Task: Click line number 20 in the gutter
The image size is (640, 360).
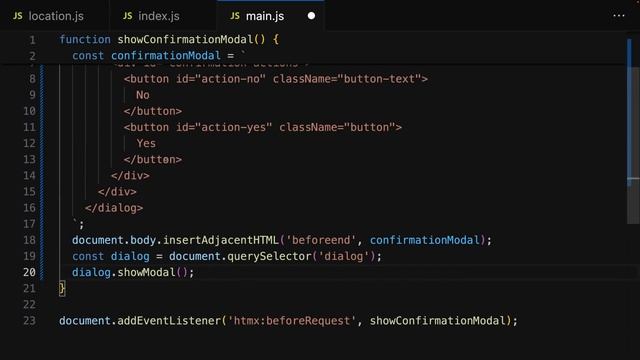Action: (29, 272)
